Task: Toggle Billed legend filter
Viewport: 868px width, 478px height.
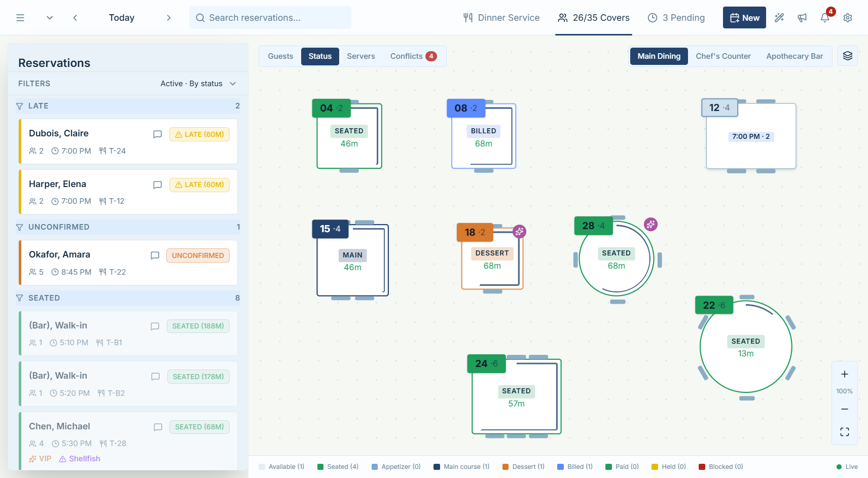Action: pyautogui.click(x=575, y=467)
